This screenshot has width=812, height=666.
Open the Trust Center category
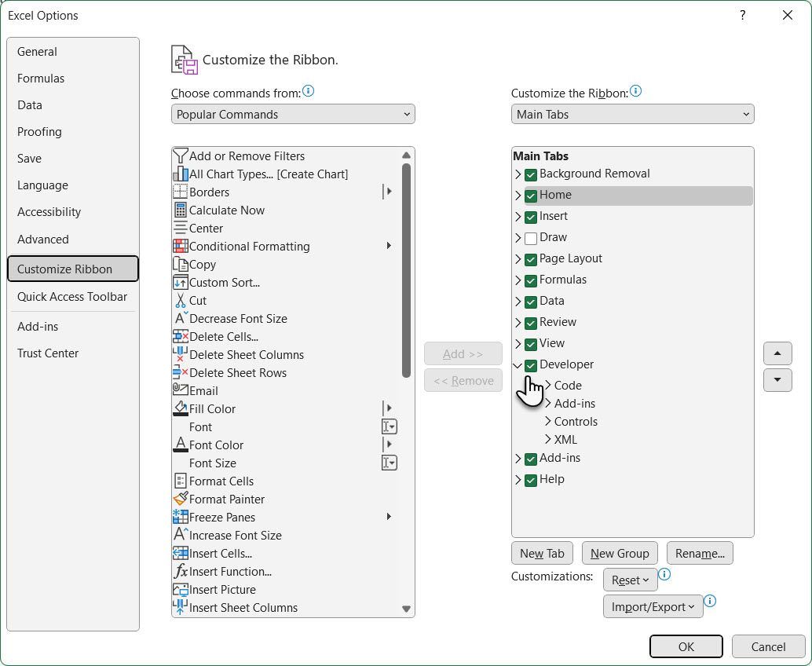click(48, 353)
